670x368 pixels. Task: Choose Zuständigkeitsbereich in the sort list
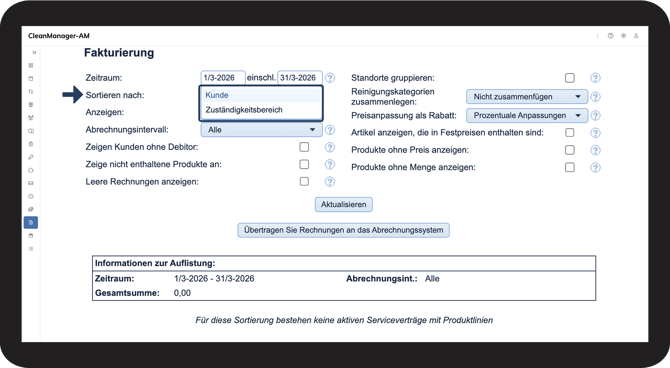(261, 110)
